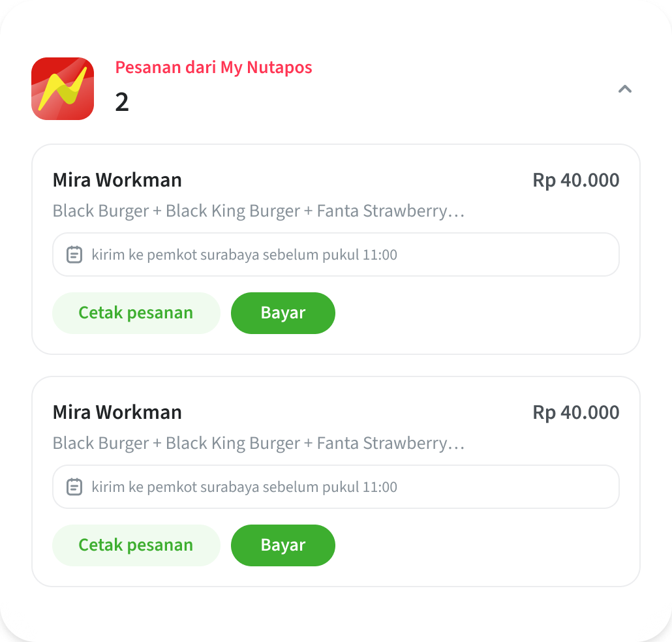
Task: Click "Mira Workman" name in the second order
Action: (117, 412)
